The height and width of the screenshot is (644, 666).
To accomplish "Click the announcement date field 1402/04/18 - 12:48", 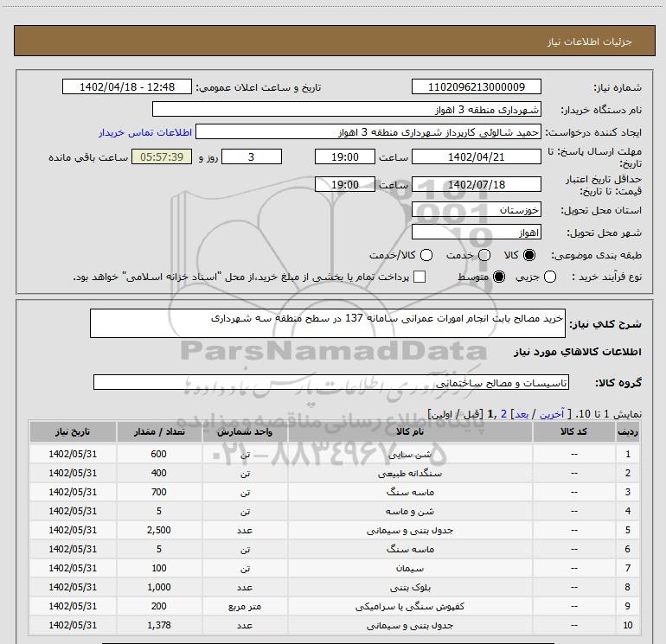I will [127, 86].
